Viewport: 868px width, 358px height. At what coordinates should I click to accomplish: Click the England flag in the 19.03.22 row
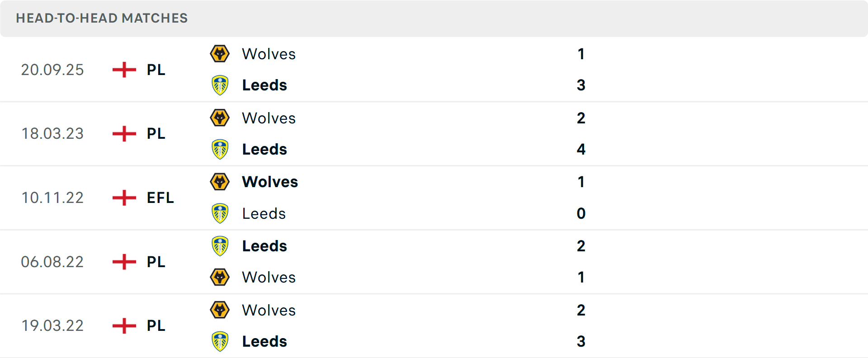[123, 325]
